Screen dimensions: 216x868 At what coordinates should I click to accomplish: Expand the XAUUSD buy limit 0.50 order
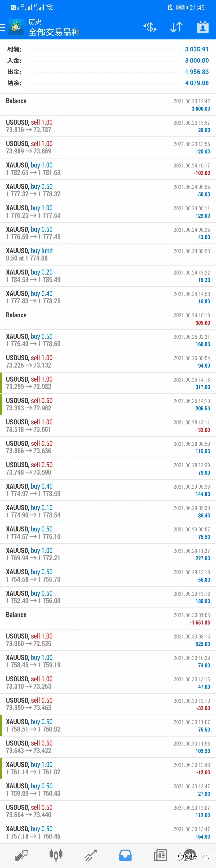108,254
